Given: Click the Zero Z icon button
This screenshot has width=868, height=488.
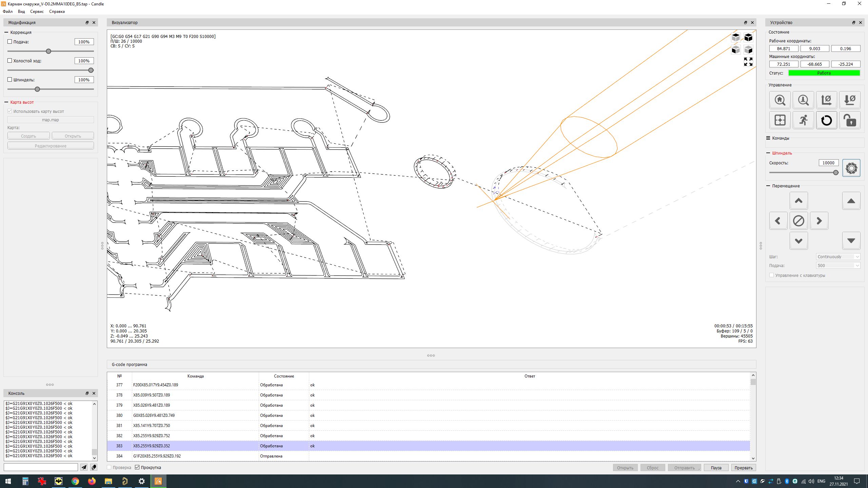Looking at the screenshot, I should click(850, 100).
